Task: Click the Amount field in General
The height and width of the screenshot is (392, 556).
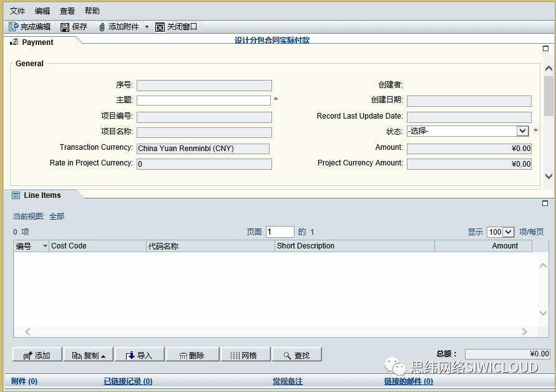Action: pos(469,149)
